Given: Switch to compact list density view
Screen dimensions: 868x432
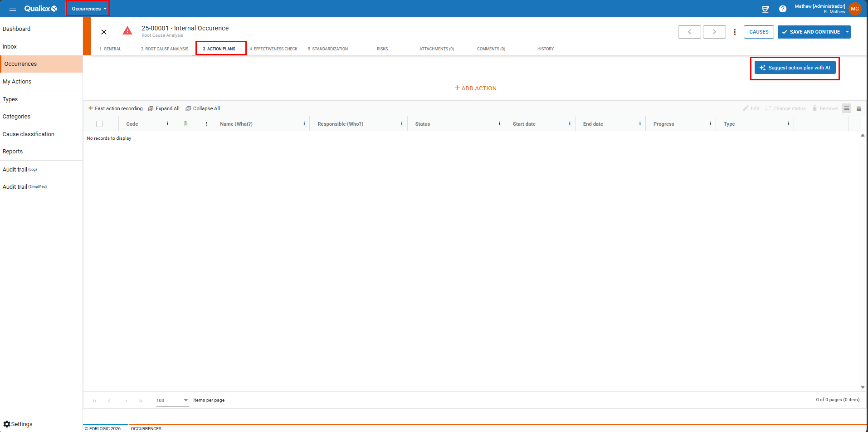Looking at the screenshot, I should click(858, 108).
